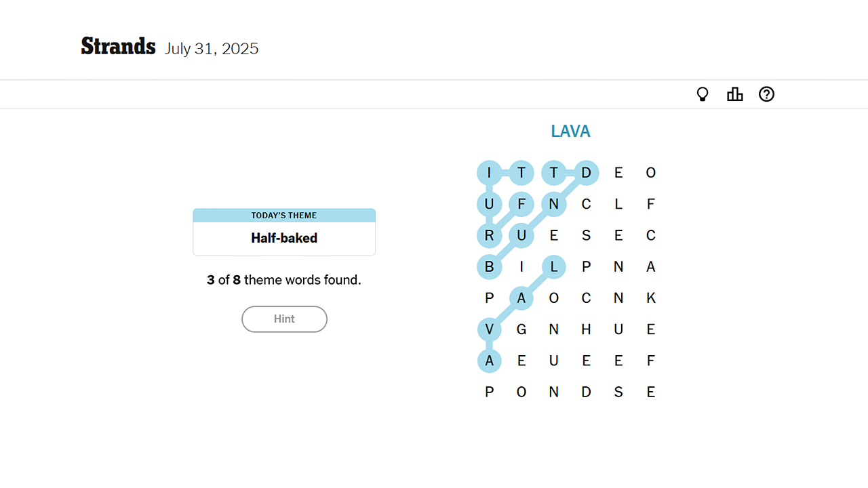Select letter L below E in top rows
Screen dimensions: 868x488
[618, 204]
